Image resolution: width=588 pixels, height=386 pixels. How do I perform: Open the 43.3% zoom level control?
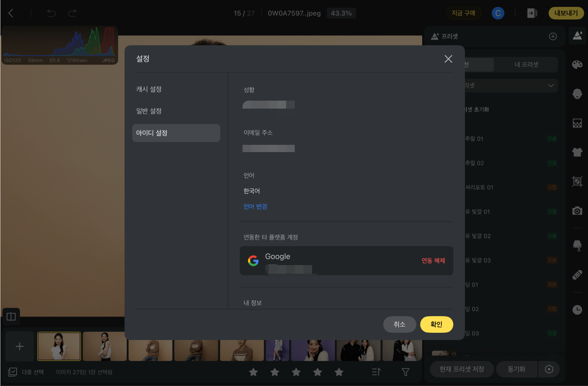(x=341, y=13)
